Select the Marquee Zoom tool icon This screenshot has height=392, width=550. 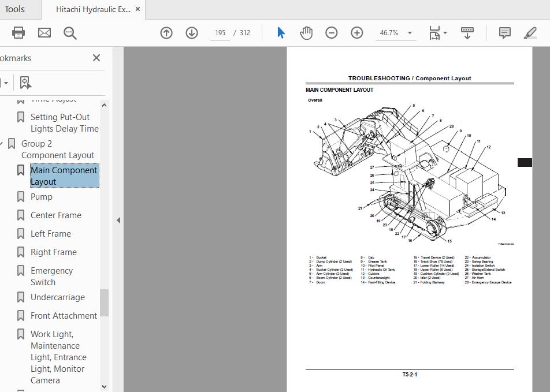click(x=69, y=33)
